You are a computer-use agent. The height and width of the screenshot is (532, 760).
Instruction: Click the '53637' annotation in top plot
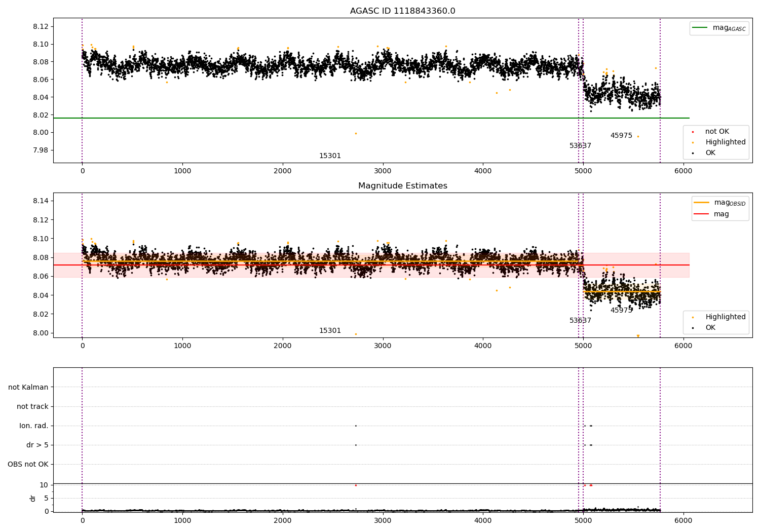pyautogui.click(x=580, y=146)
